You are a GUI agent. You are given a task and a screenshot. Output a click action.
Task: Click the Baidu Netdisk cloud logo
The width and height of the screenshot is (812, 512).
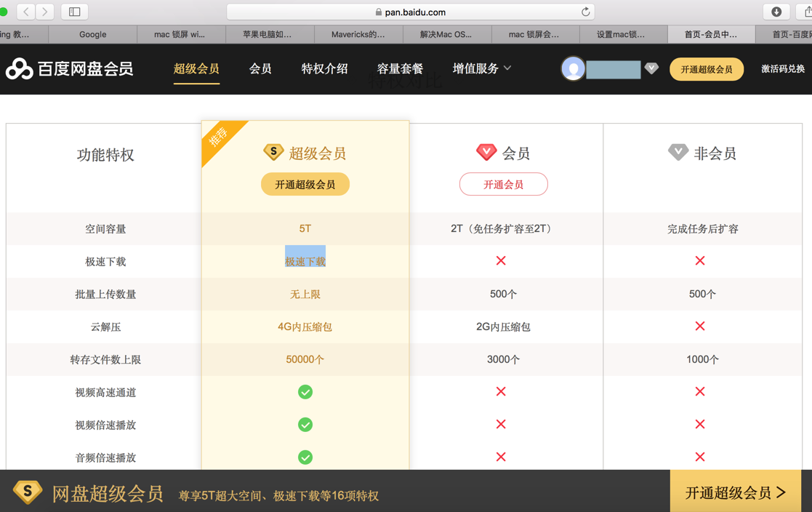point(19,69)
